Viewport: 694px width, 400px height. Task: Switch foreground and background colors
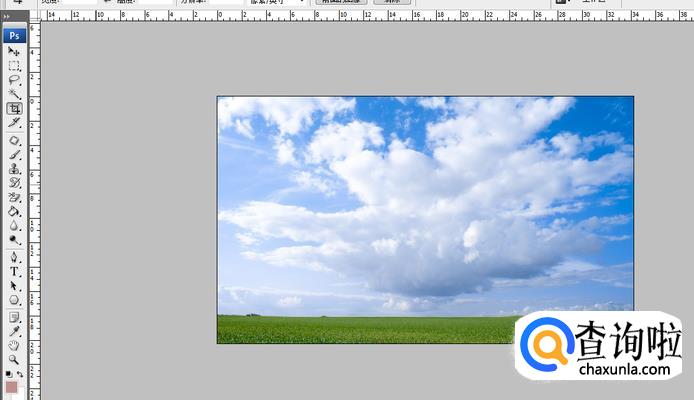tap(20, 374)
